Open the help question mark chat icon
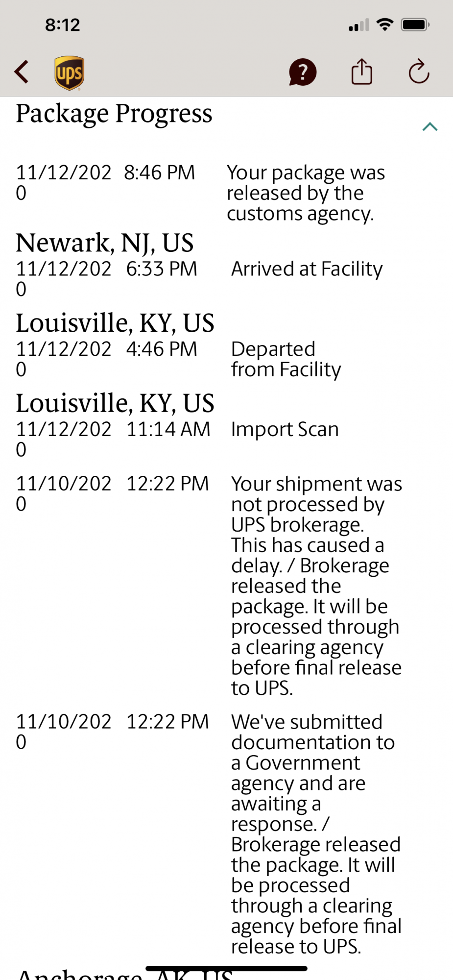This screenshot has height=980, width=453. (303, 73)
